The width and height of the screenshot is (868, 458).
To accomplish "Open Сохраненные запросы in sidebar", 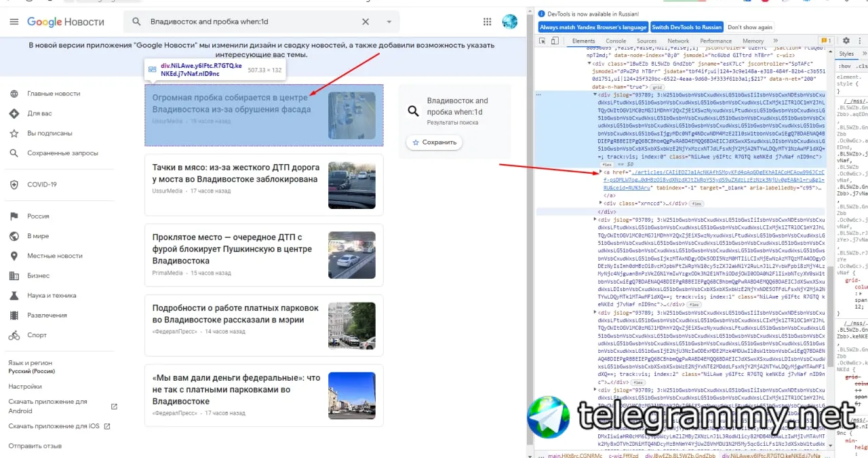I will (62, 153).
